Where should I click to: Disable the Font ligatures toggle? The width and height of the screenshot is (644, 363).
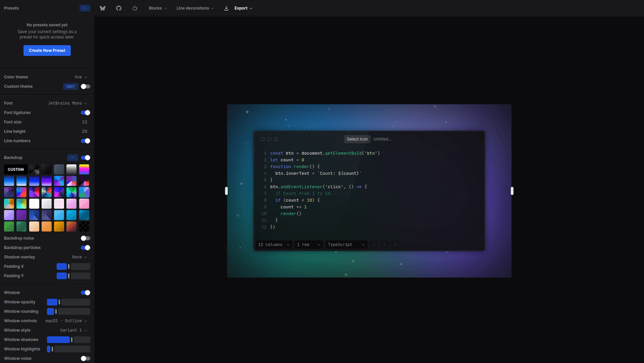click(85, 113)
